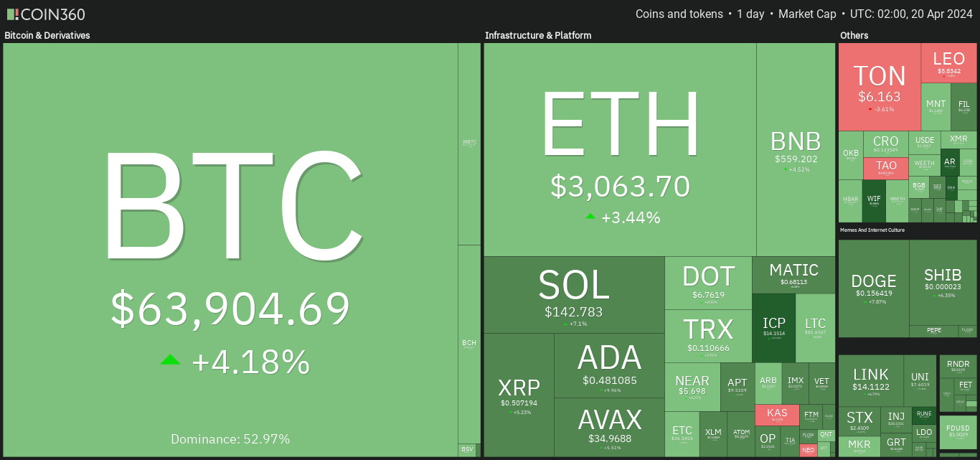Open the DOT tile
This screenshot has height=460, width=980.
click(708, 283)
